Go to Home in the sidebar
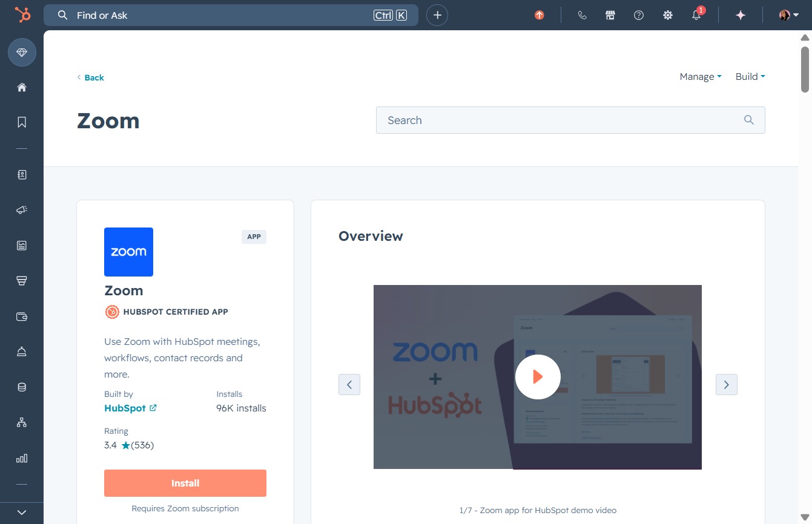 [x=22, y=87]
